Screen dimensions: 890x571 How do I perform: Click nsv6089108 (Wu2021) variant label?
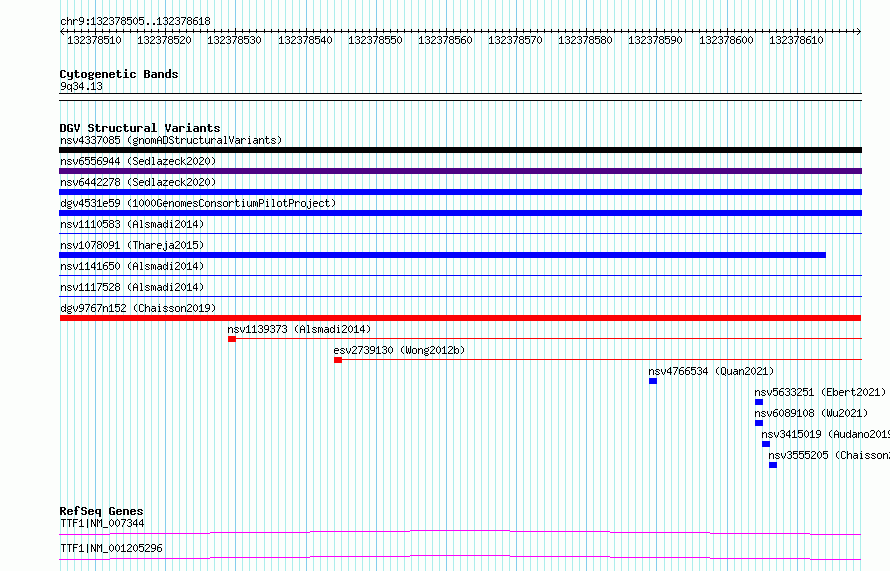811,413
